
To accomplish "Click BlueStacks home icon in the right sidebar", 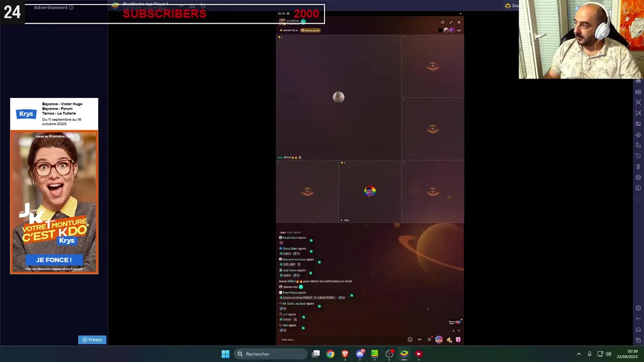I will [638, 330].
